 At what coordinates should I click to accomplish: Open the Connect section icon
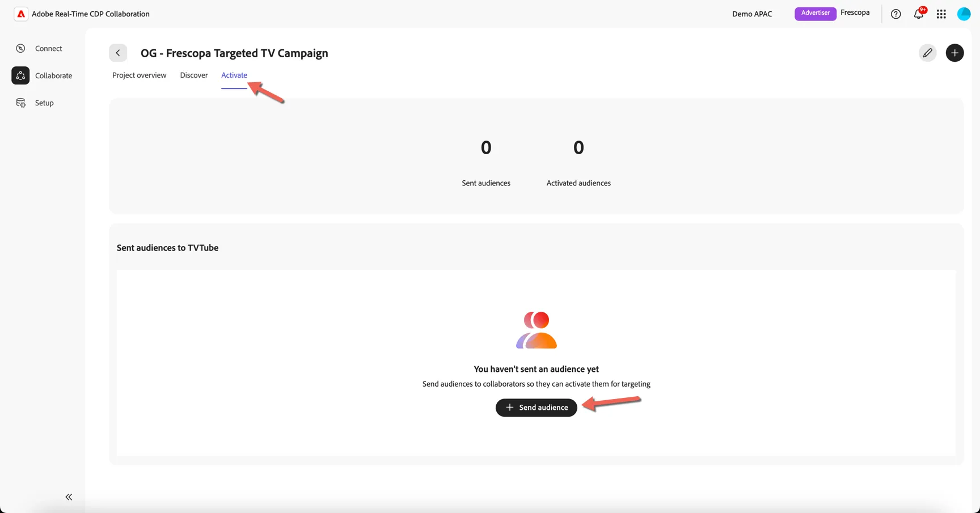(20, 48)
